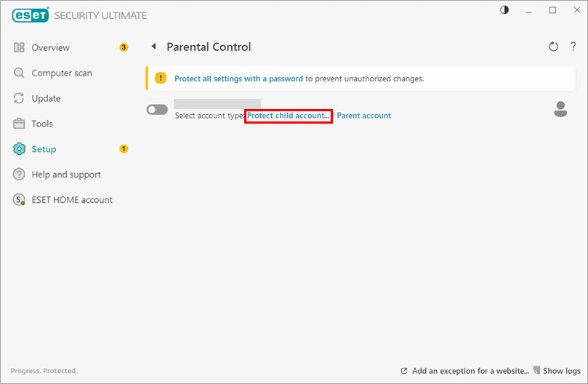588x384 pixels.
Task: Go back using the arrow beside Parental Control
Action: [x=154, y=47]
